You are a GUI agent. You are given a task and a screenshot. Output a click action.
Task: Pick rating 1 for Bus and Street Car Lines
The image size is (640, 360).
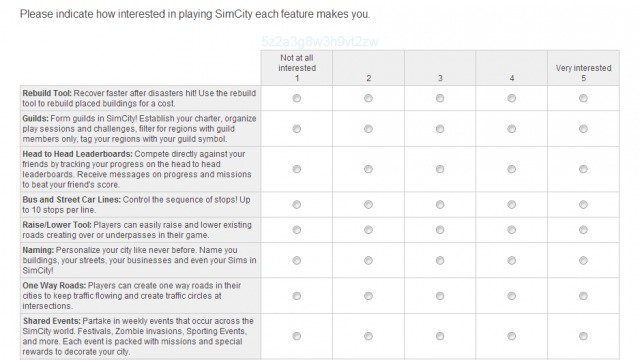(297, 204)
